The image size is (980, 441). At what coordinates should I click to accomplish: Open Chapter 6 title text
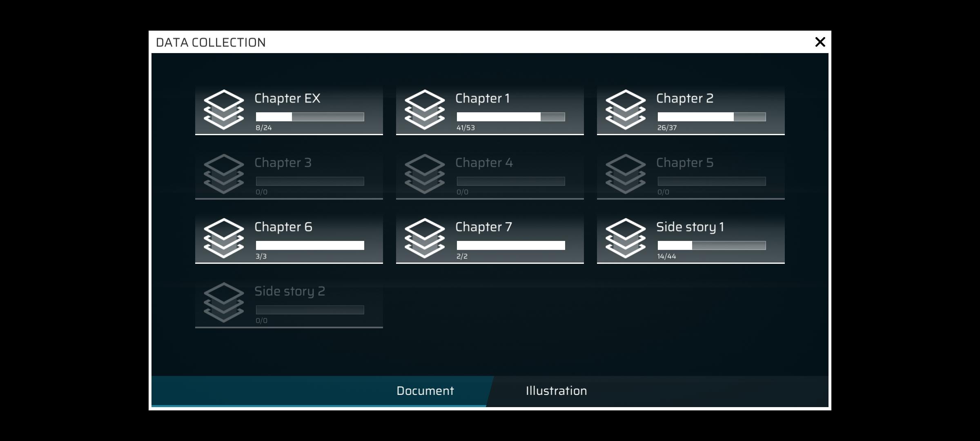(x=283, y=227)
